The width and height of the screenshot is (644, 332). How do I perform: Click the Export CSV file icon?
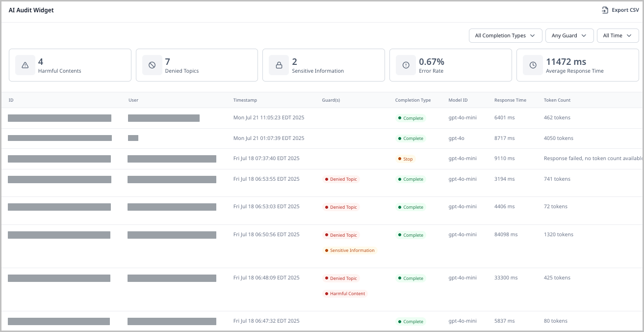[x=605, y=10]
